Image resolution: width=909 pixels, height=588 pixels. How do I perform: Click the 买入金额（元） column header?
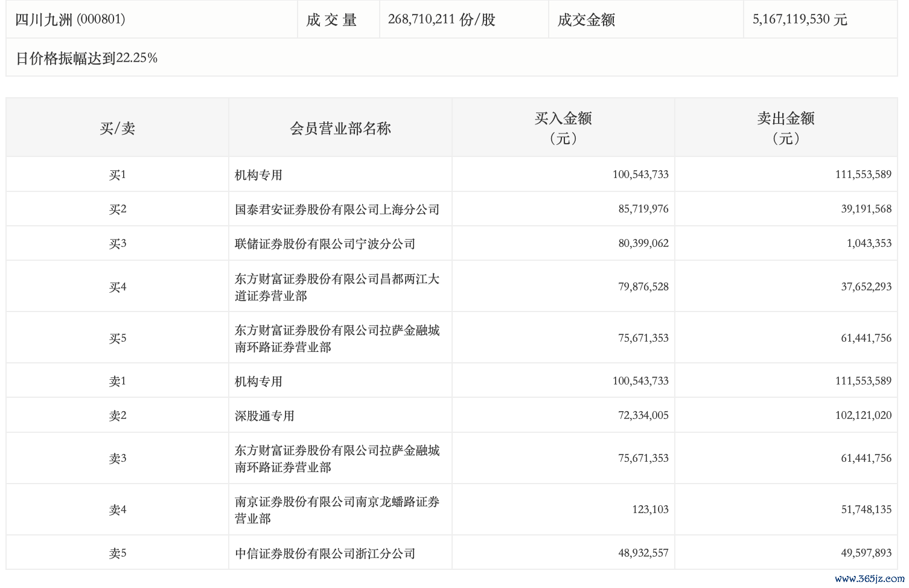[563, 128]
